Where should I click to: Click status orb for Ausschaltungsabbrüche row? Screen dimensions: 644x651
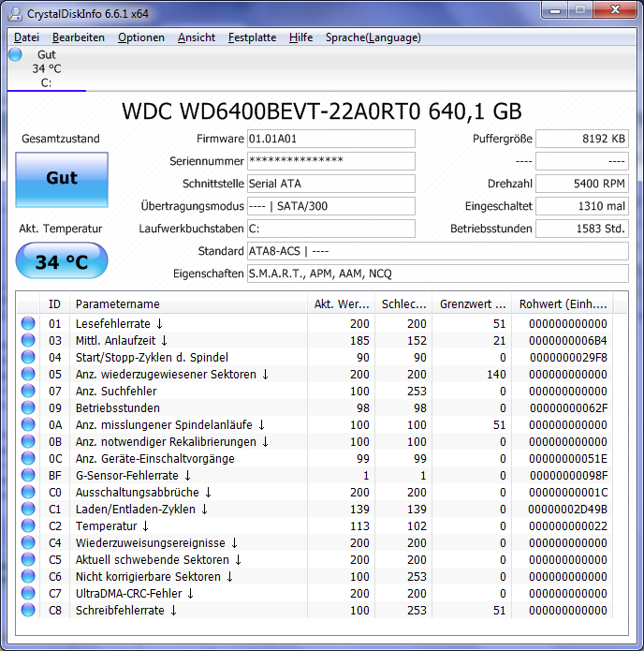coord(28,493)
